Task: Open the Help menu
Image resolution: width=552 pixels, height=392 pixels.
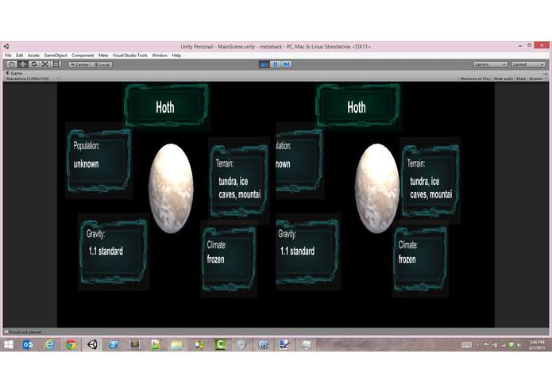Action: (x=176, y=56)
